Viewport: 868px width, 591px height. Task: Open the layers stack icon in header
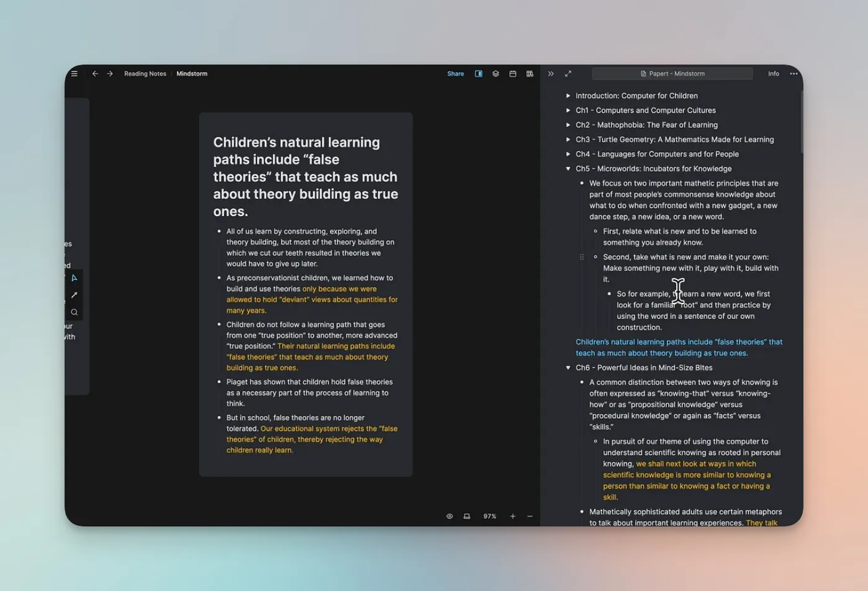pyautogui.click(x=495, y=74)
